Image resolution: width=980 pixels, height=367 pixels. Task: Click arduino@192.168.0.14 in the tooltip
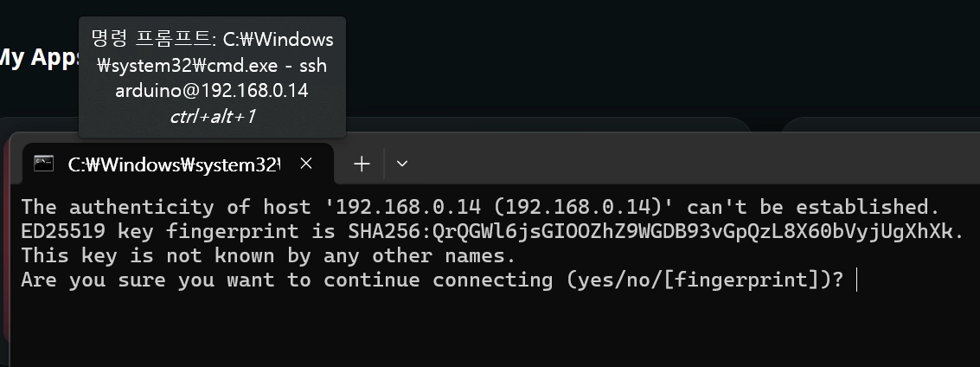tap(213, 91)
